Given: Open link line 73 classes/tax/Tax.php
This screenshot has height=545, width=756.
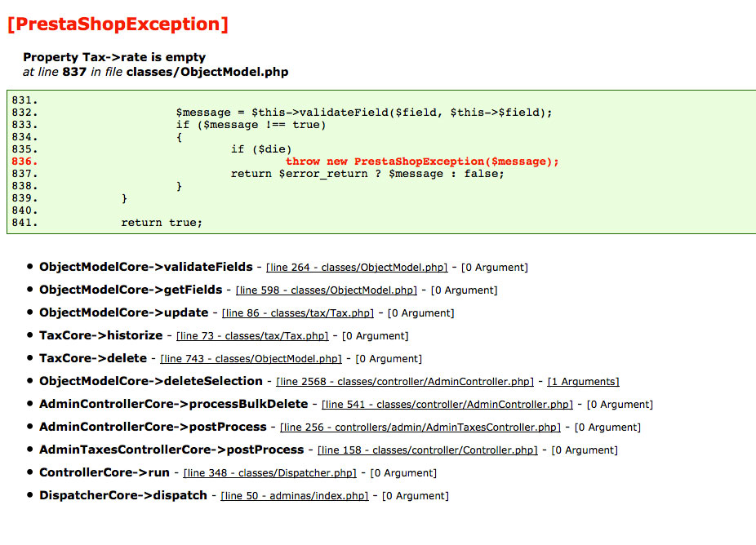Looking at the screenshot, I should [x=252, y=336].
